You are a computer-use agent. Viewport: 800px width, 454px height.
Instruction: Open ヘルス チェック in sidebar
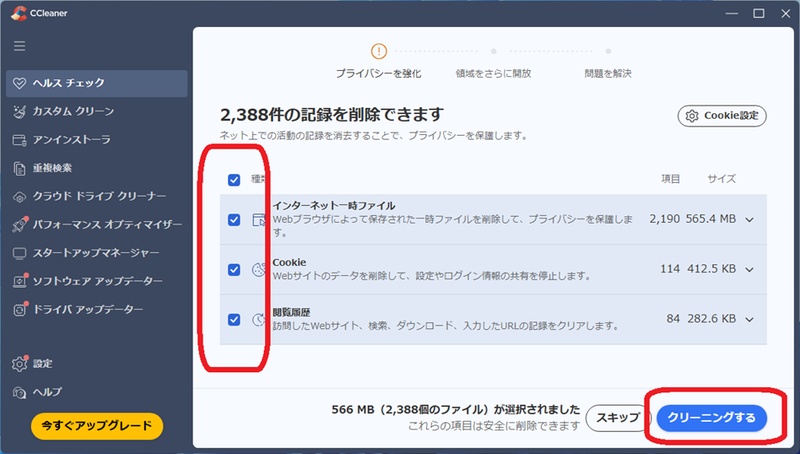click(x=96, y=83)
